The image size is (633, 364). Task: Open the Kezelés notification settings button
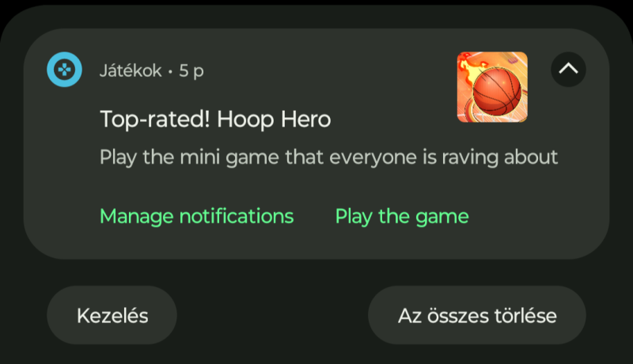[x=112, y=315]
